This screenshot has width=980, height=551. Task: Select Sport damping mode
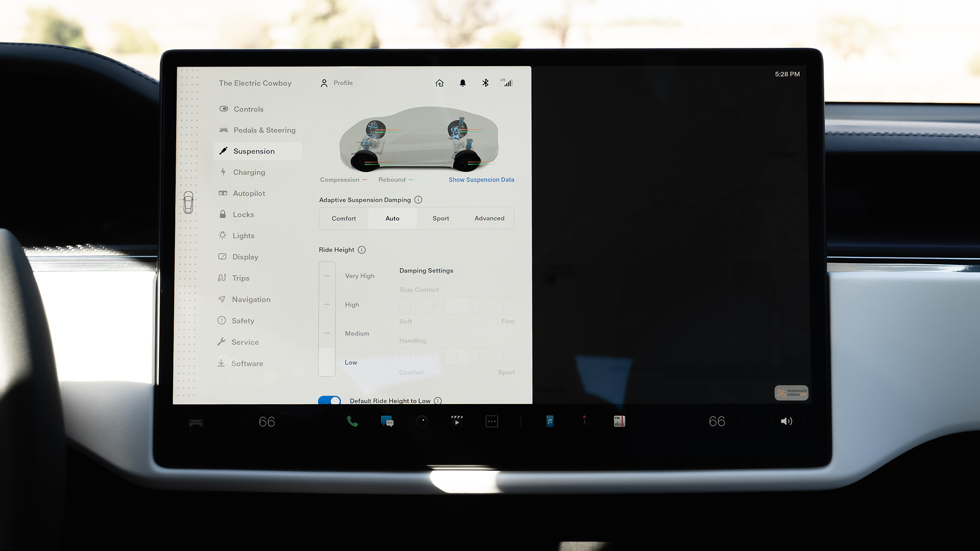pyautogui.click(x=441, y=219)
